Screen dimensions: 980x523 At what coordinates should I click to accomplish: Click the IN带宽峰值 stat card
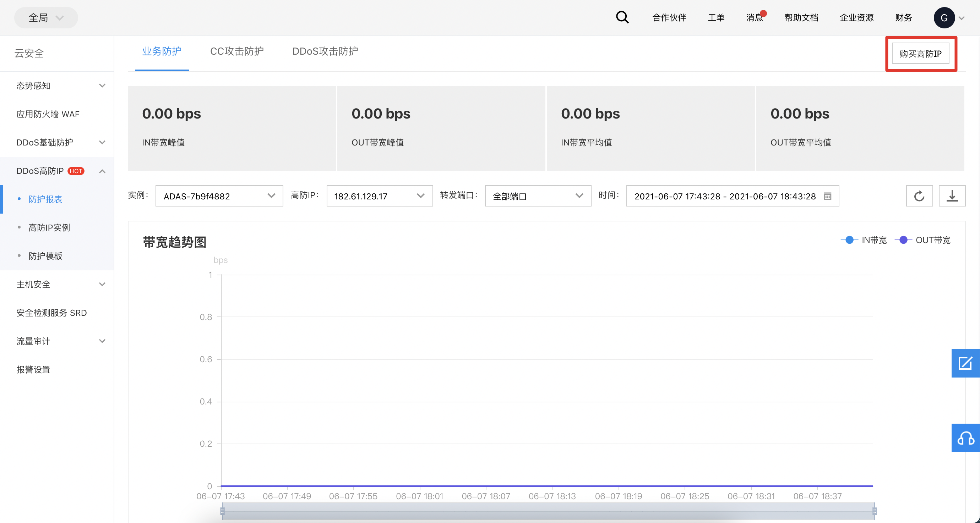click(x=232, y=128)
